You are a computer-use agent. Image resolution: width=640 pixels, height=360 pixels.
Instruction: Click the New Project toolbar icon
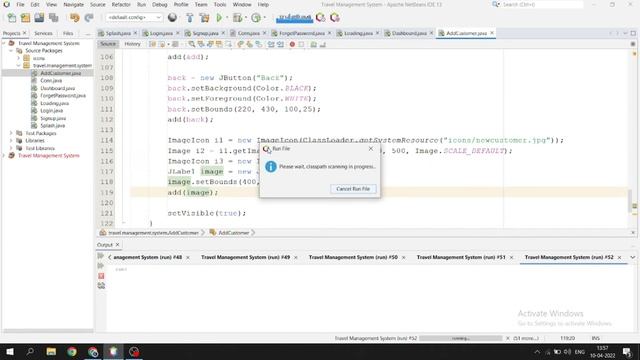25,18
